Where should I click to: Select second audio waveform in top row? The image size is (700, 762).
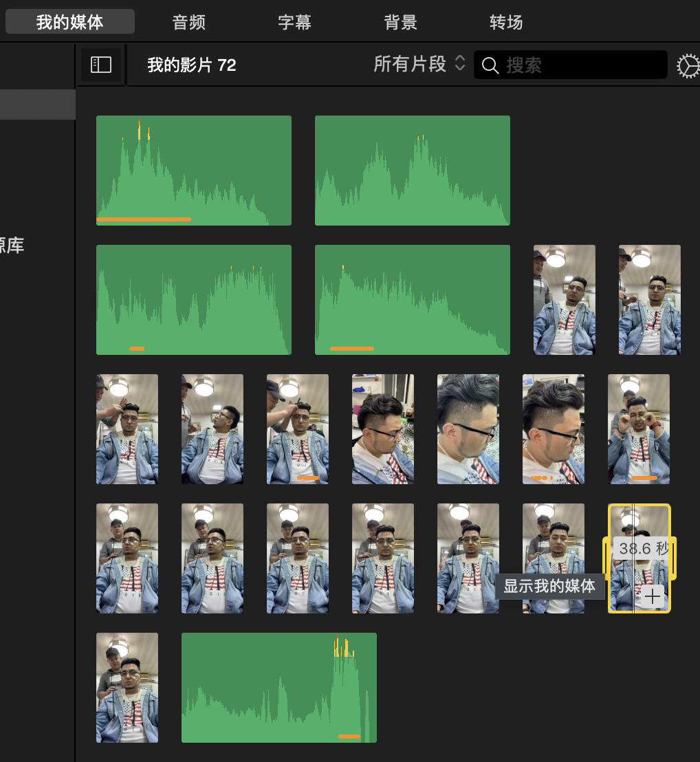pyautogui.click(x=413, y=171)
